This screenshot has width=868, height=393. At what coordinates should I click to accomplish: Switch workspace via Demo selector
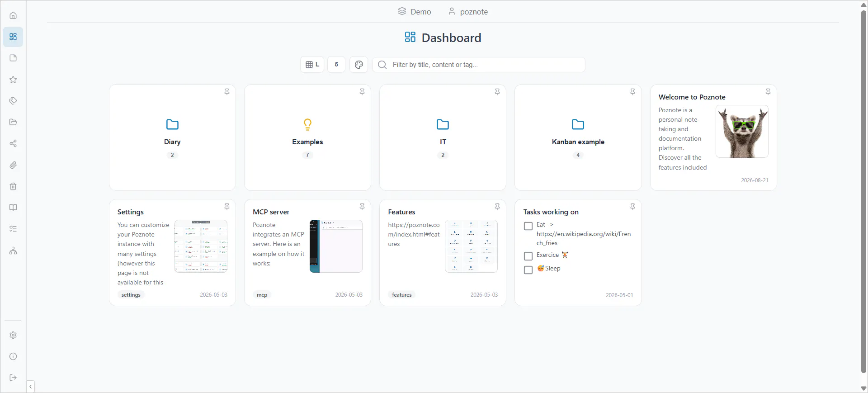coord(415,12)
